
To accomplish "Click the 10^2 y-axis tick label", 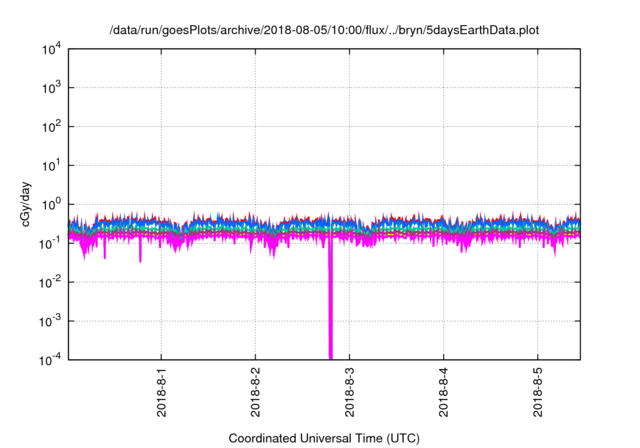I will [x=51, y=126].
